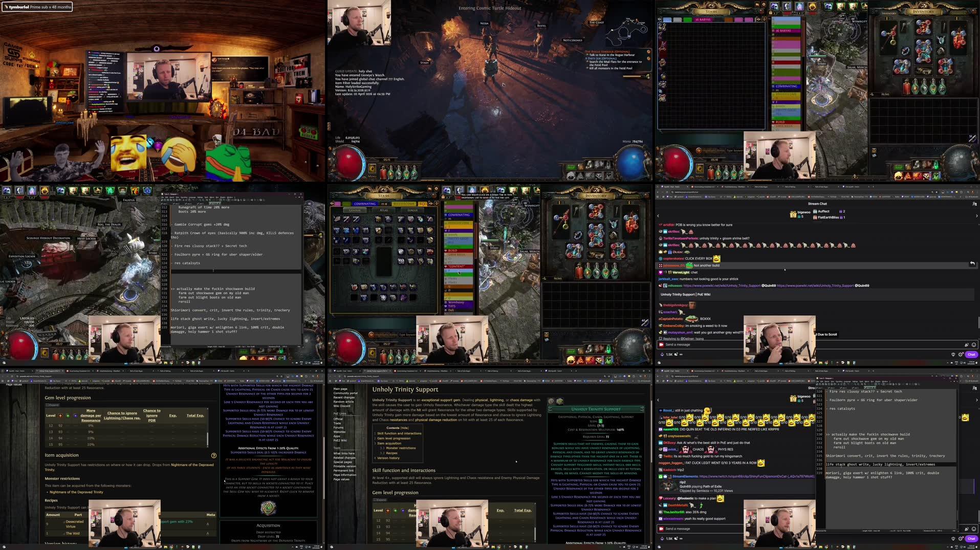Click the viewer list icon above Stream Chat
The image size is (980, 550).
click(x=974, y=203)
